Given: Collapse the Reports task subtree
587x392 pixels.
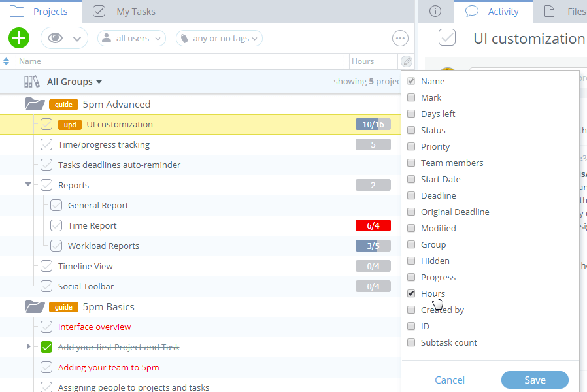Looking at the screenshot, I should (x=27, y=184).
